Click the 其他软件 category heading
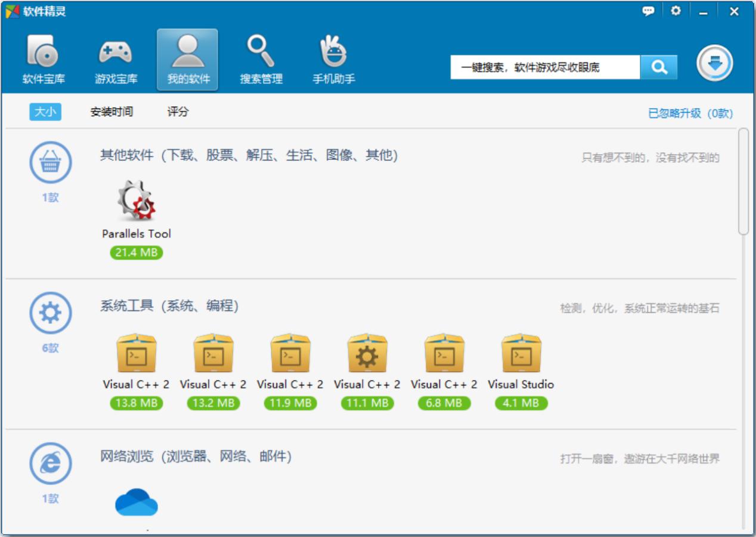This screenshot has height=537, width=756. [249, 156]
